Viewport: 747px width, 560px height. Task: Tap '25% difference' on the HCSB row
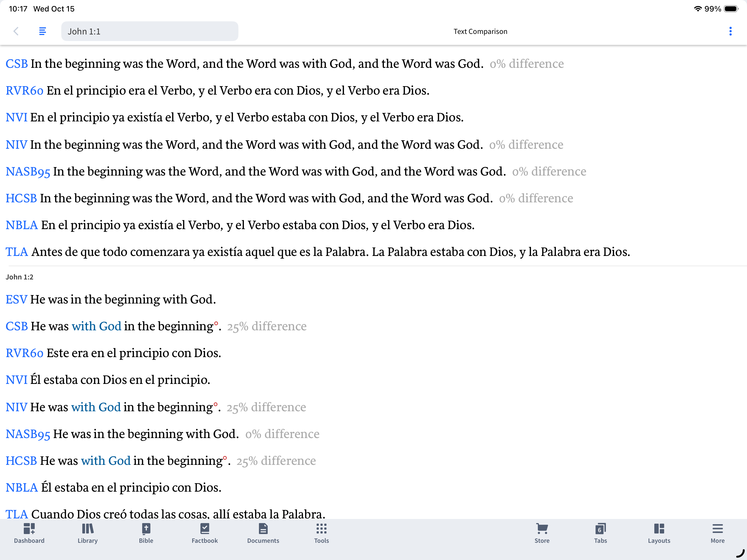click(x=276, y=461)
